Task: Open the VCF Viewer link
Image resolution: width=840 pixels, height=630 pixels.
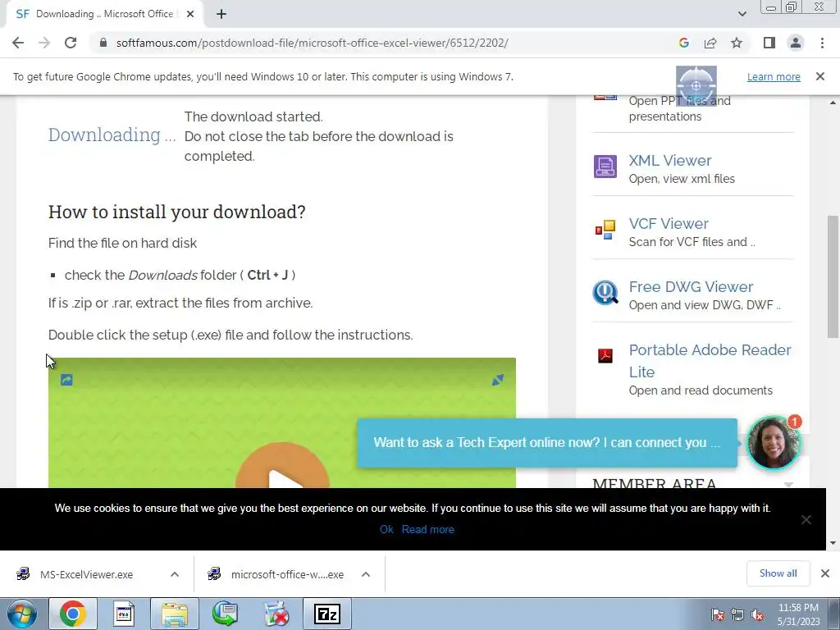Action: pos(669,223)
